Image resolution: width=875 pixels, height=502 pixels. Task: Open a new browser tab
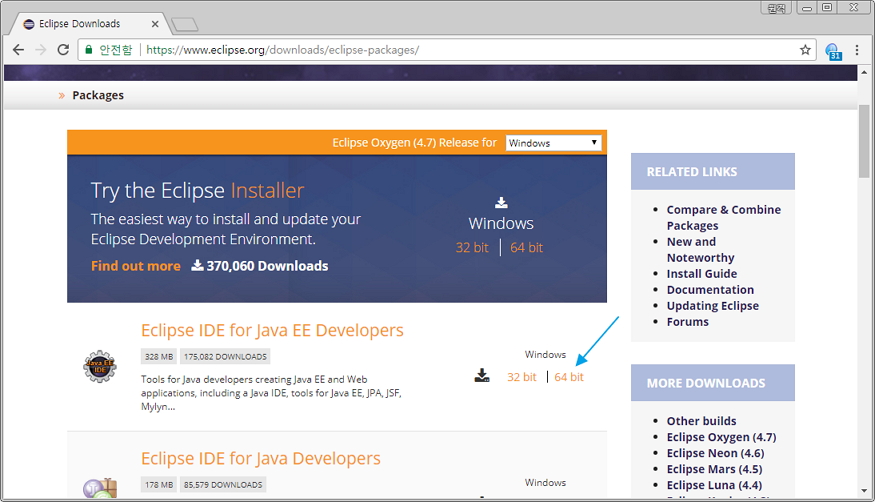click(x=185, y=24)
